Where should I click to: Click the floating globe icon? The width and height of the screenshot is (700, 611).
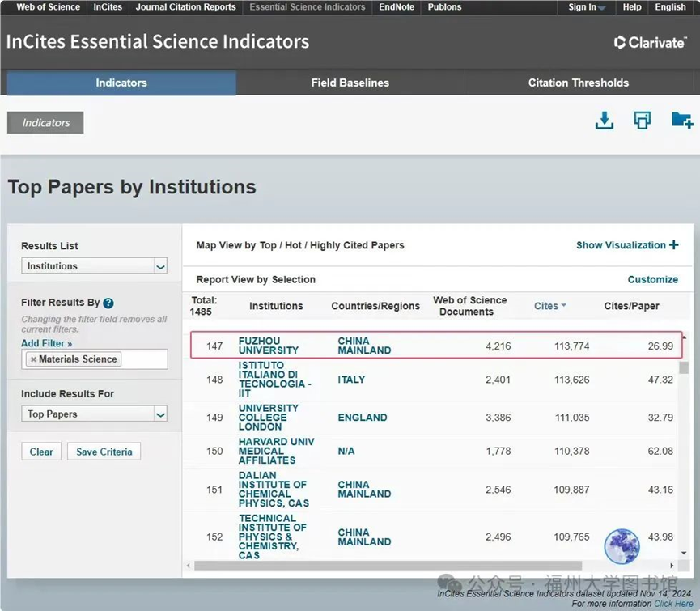coord(622,546)
